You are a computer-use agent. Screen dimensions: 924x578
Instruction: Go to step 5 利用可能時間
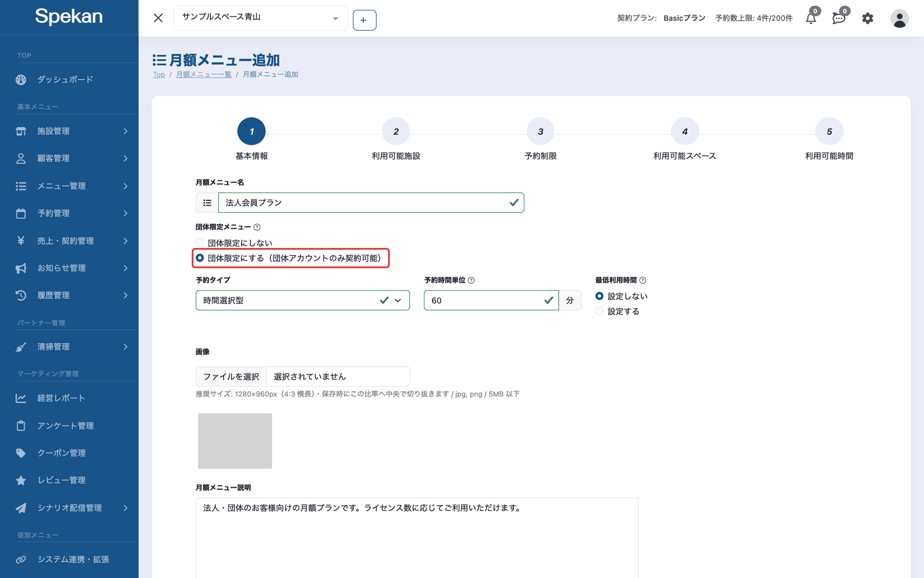pos(829,132)
